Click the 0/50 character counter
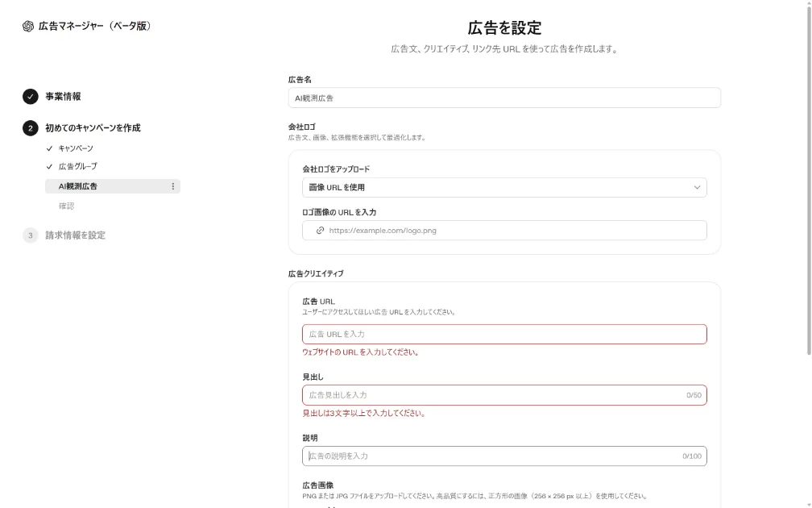Screen dimensions: 812x508 tap(694, 395)
